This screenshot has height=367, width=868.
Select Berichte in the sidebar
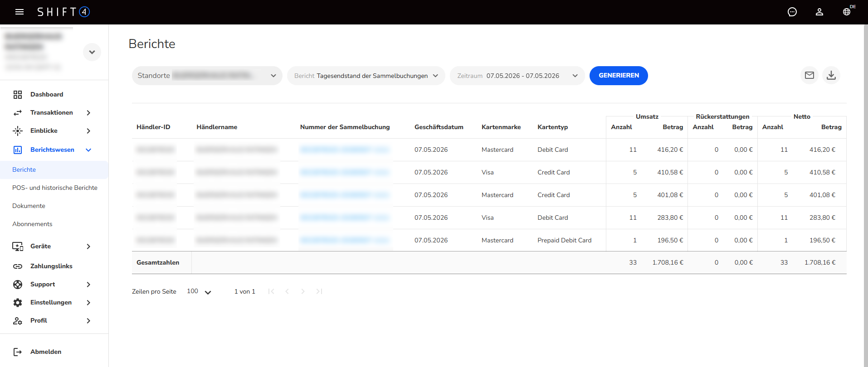54,170
